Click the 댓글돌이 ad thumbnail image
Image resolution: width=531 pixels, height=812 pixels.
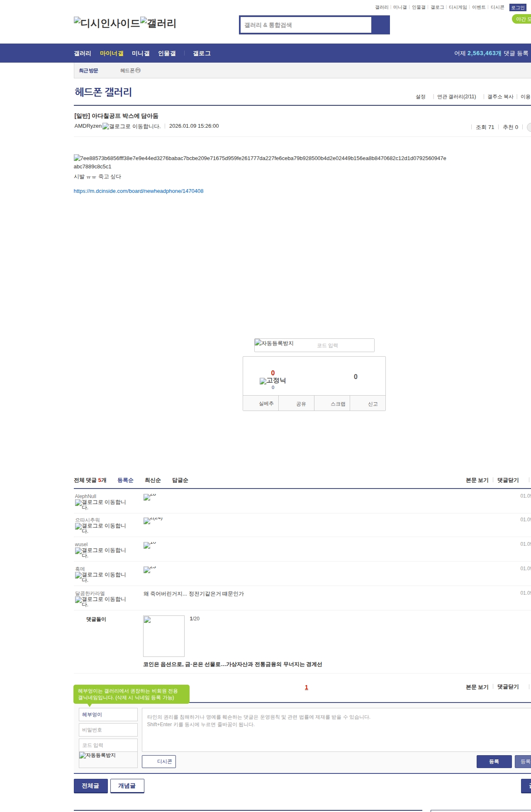click(163, 636)
